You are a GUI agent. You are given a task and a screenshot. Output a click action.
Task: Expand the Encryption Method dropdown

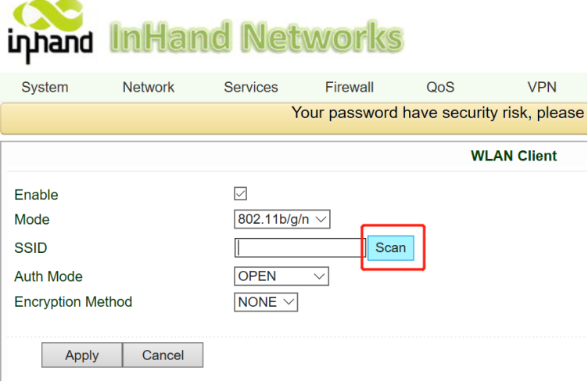pyautogui.click(x=266, y=302)
